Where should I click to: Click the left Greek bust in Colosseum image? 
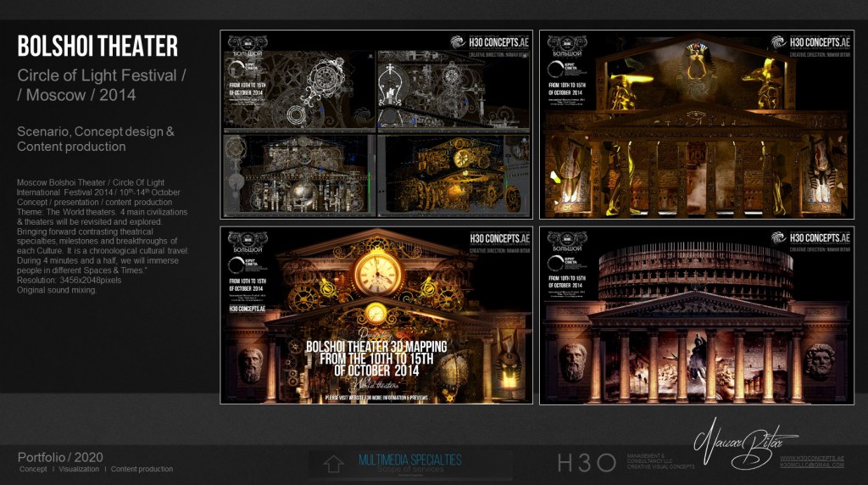point(572,361)
